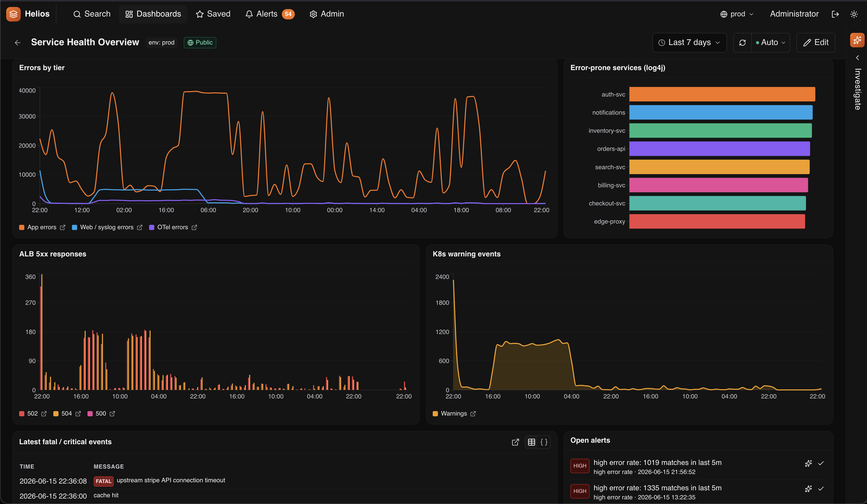Open the Search page
Viewport: 867px width, 504px height.
[x=92, y=14]
